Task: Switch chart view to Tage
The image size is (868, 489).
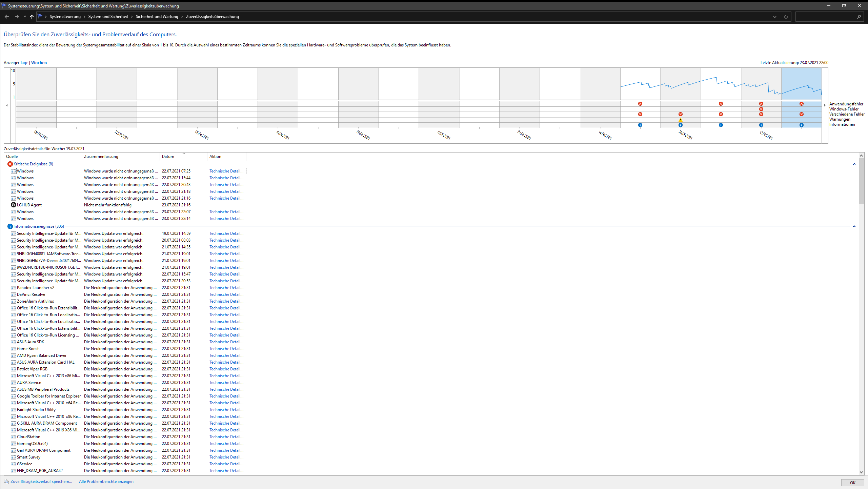Action: [24, 63]
